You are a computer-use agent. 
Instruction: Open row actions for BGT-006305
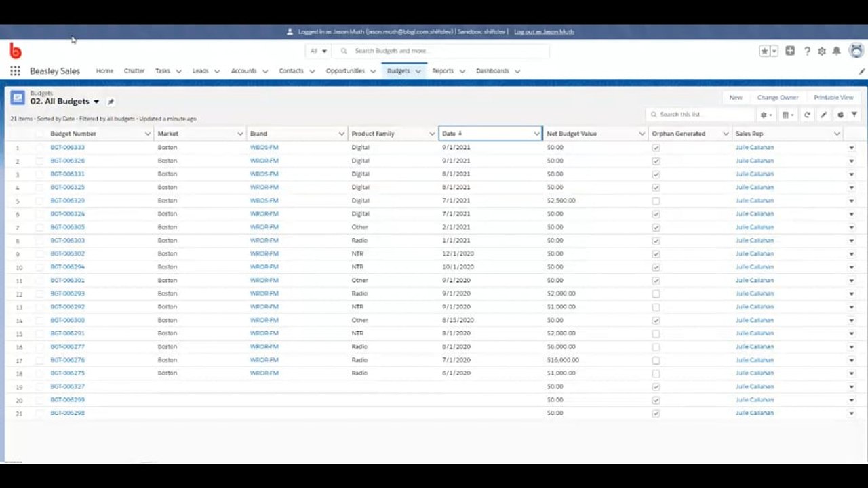pos(852,227)
